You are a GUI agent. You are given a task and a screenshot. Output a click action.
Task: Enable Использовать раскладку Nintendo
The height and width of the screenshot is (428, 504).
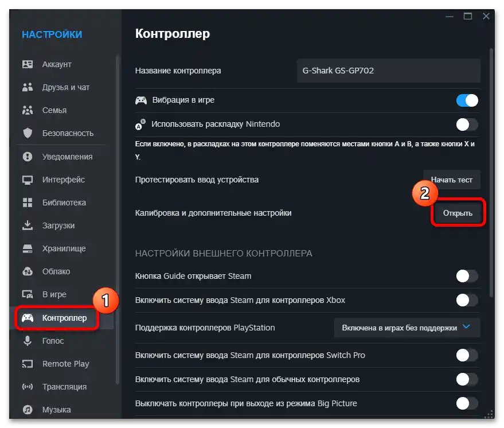467,124
